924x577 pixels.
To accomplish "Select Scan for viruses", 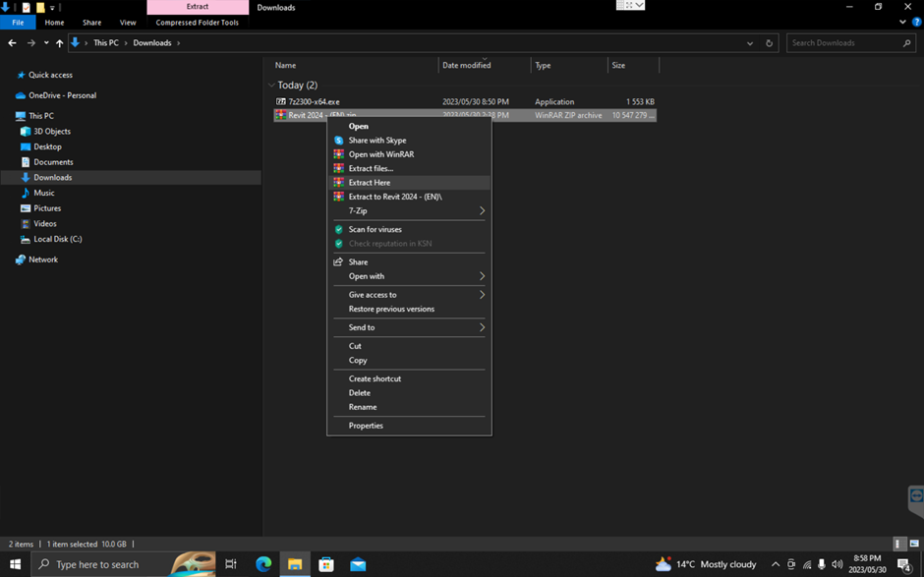I will point(409,229).
